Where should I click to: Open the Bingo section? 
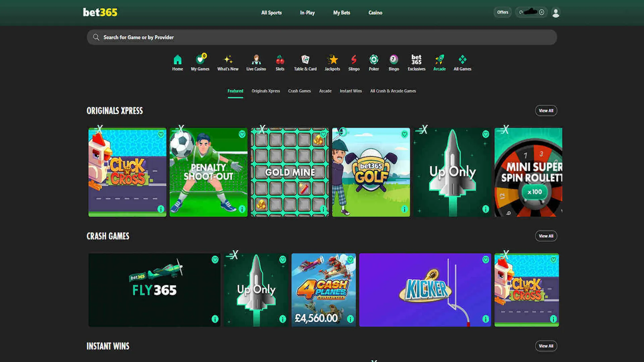coord(393,60)
